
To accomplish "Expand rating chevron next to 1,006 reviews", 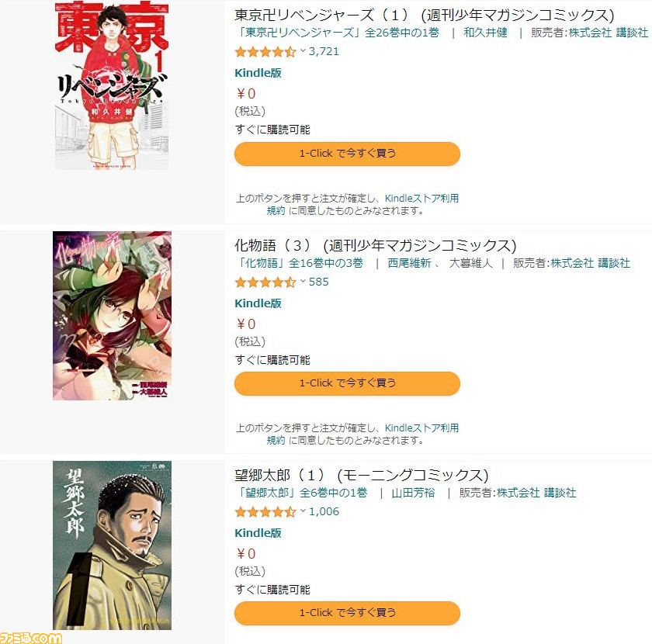I will (303, 511).
